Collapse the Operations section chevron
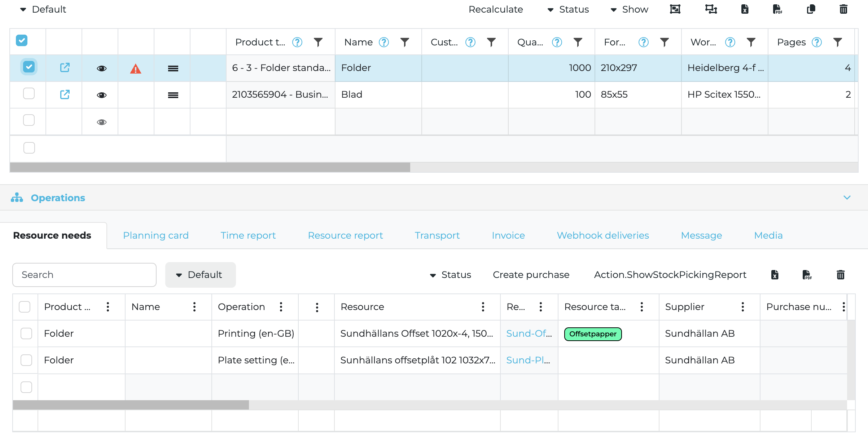Image resolution: width=868 pixels, height=442 pixels. click(x=847, y=198)
